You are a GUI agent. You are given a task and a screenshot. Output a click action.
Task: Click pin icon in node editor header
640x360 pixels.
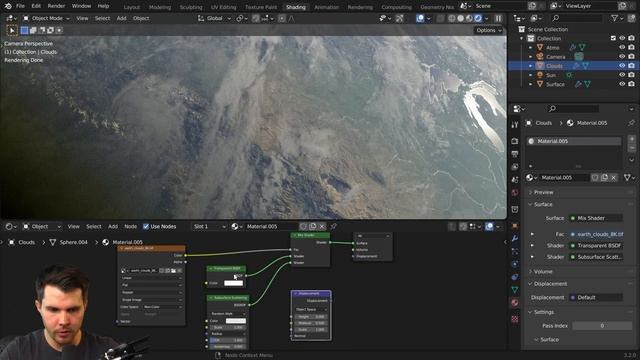click(x=333, y=227)
